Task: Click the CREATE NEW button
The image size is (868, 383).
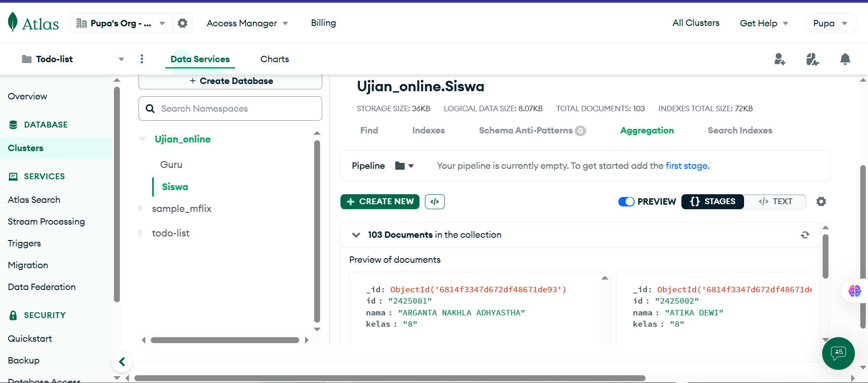Action: tap(380, 201)
